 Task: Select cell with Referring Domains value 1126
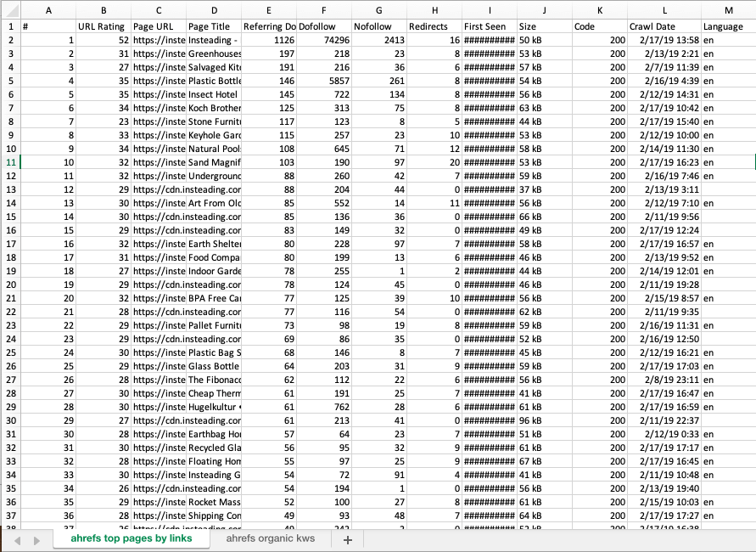point(269,40)
